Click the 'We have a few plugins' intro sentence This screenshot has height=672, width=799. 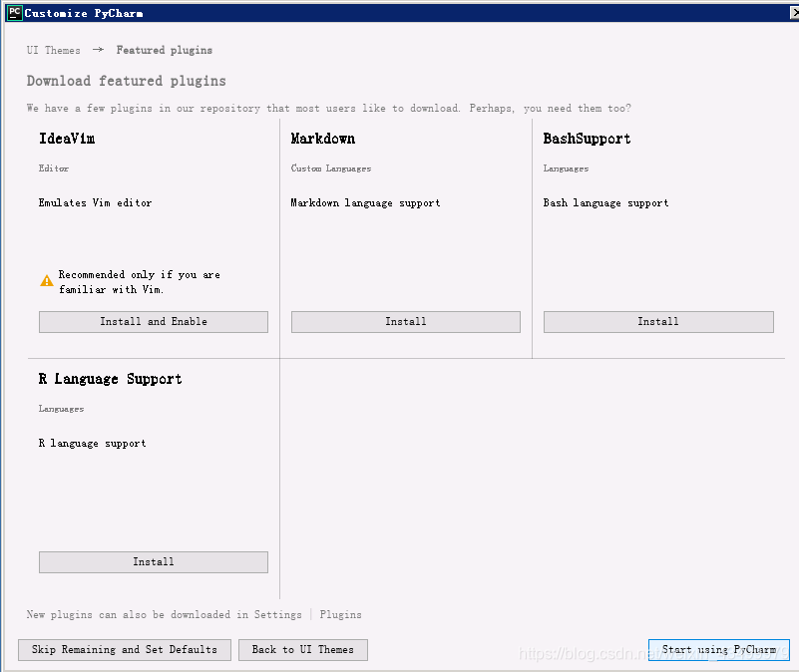[x=328, y=108]
